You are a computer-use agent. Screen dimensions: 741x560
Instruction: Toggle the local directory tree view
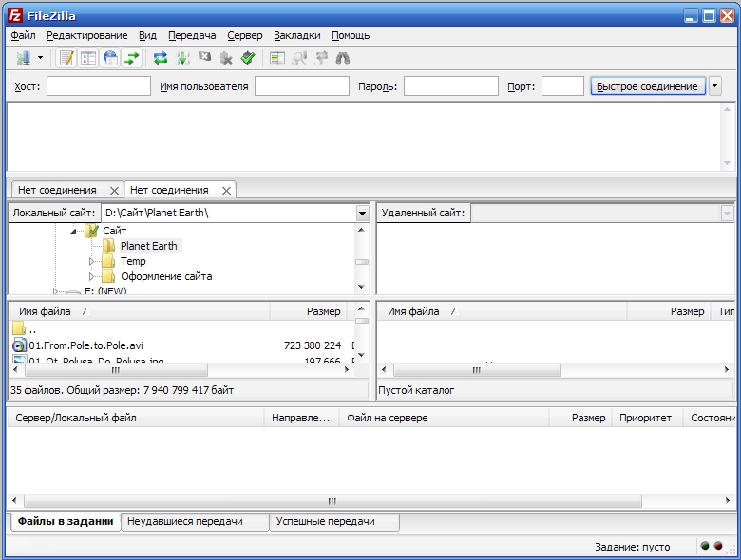(88, 58)
